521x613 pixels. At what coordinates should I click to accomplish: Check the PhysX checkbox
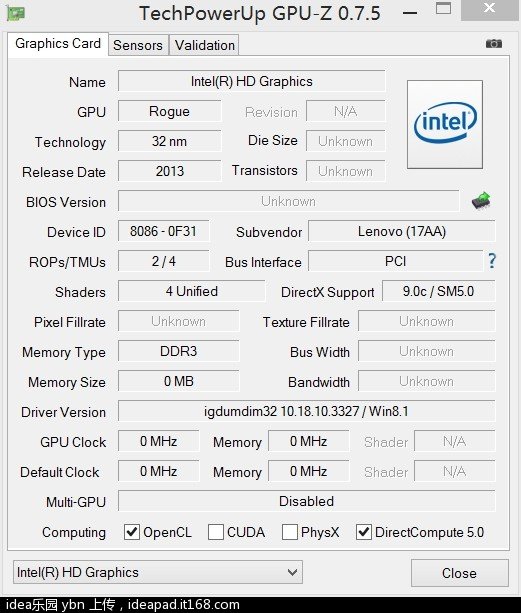(x=290, y=532)
